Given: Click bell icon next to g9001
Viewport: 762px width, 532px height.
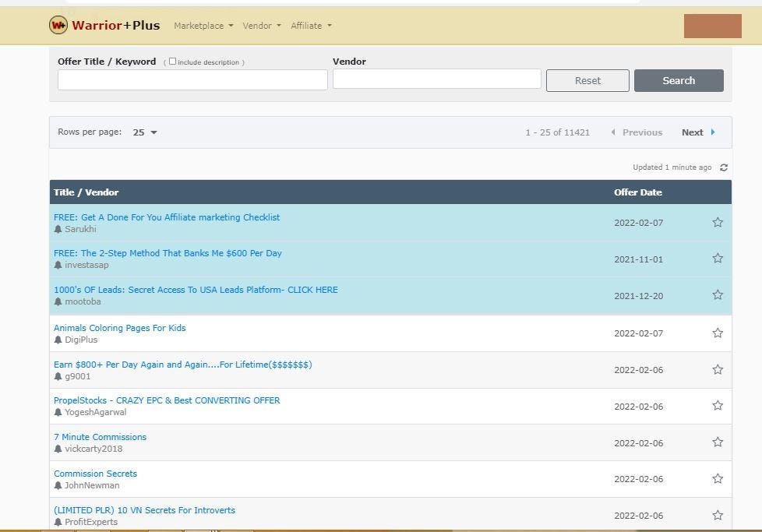Looking at the screenshot, I should (58, 376).
